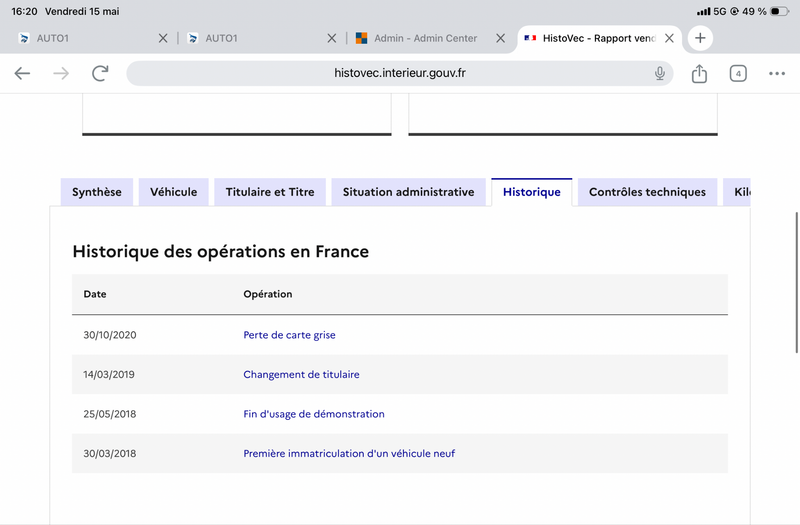Open Première immatriculation d'un véhicule neuf
This screenshot has height=525, width=800.
pos(349,454)
